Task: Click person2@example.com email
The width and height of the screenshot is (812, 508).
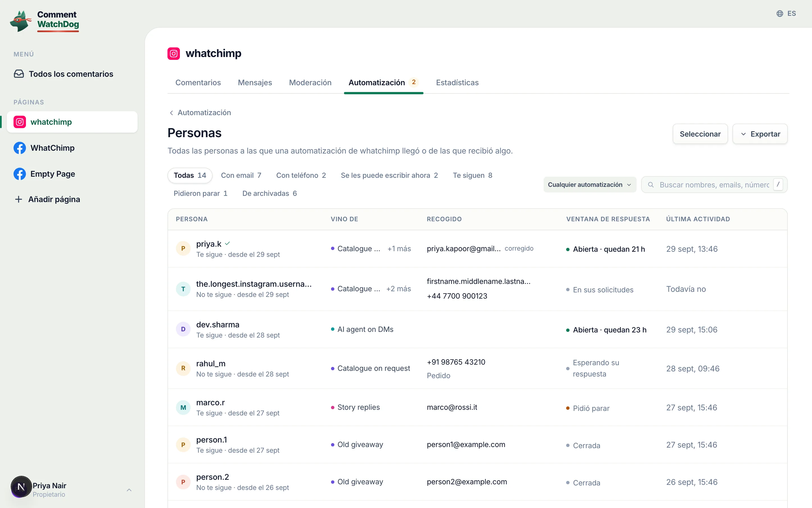Action: (x=467, y=482)
